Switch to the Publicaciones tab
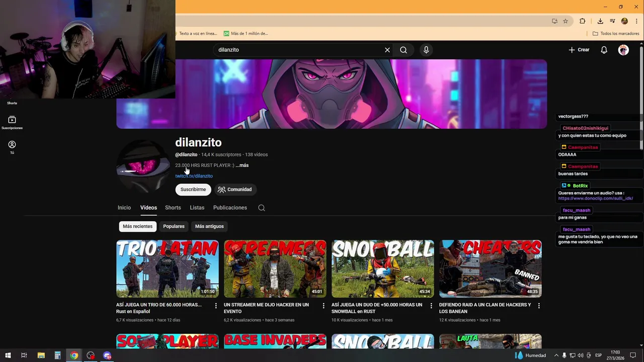Screen dimensions: 644x362 pos(230,208)
